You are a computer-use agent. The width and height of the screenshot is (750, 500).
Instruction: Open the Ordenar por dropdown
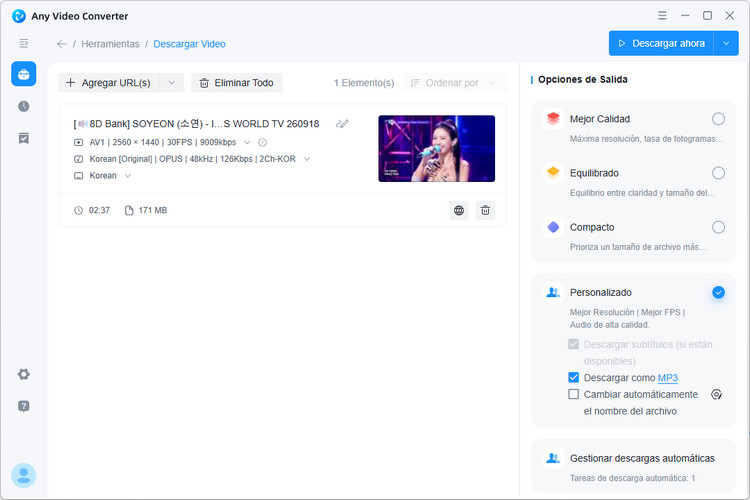pyautogui.click(x=455, y=83)
